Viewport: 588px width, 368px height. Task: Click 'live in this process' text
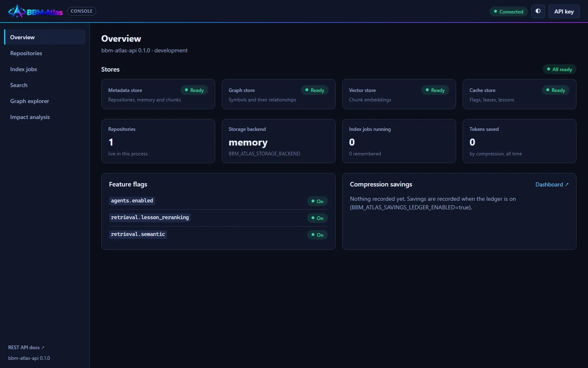[x=128, y=154]
